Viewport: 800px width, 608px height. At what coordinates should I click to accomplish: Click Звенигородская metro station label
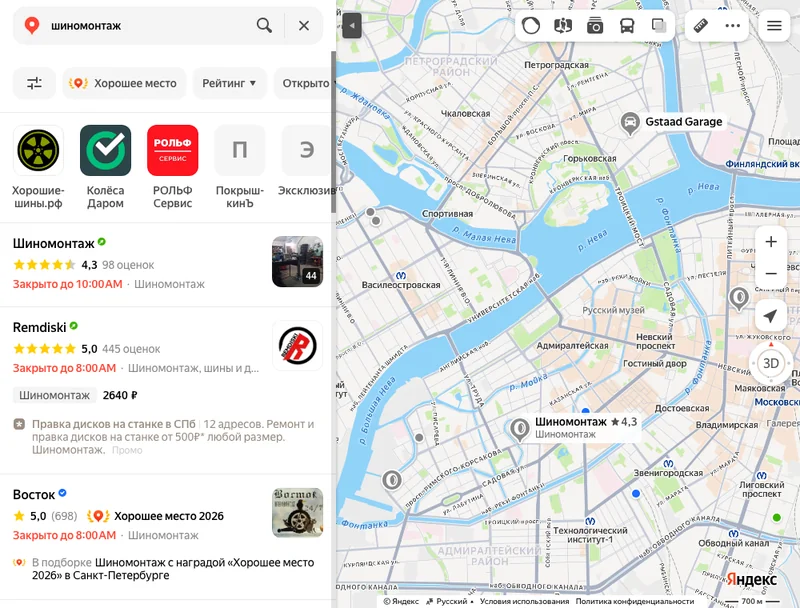[668, 473]
